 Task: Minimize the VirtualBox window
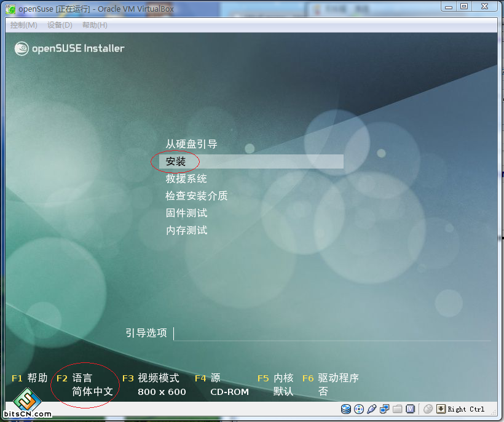coord(449,7)
